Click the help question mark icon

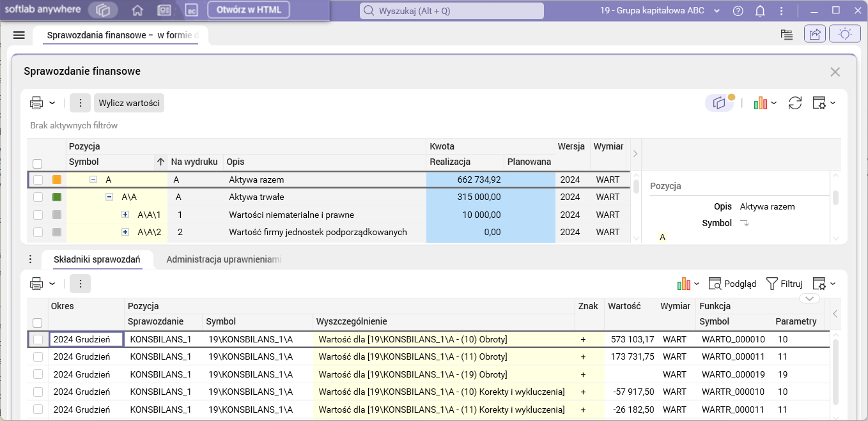[738, 11]
